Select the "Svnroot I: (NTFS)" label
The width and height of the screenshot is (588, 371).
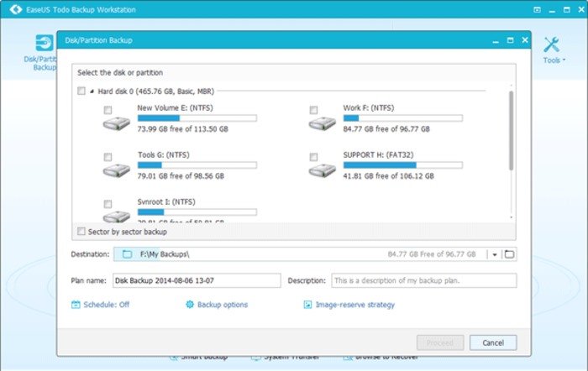point(166,201)
